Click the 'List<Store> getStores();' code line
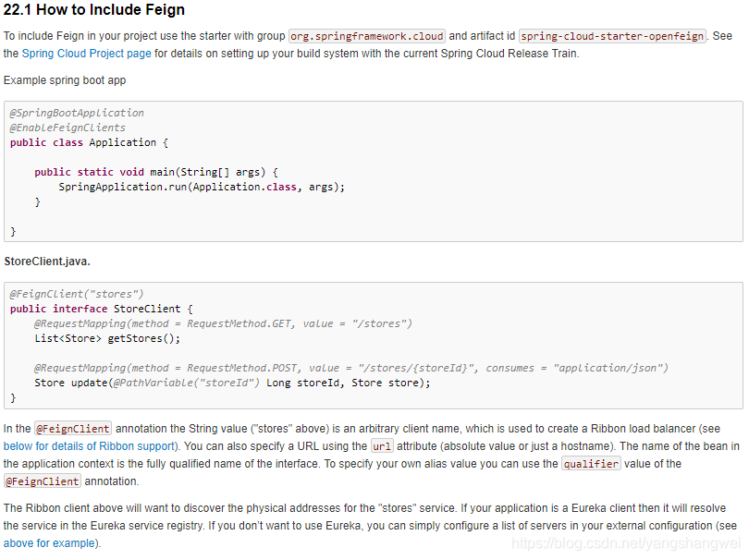The width and height of the screenshot is (749, 560). pyautogui.click(x=107, y=338)
